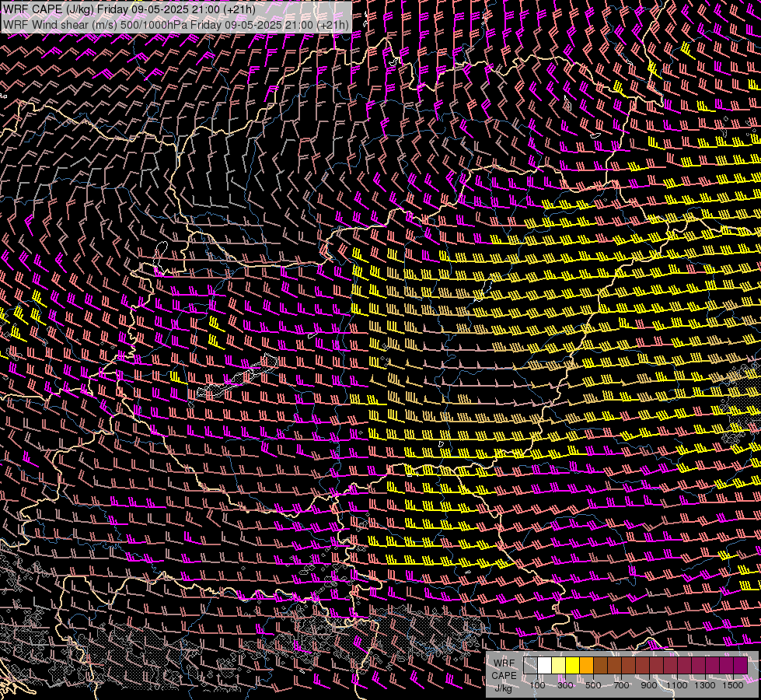Click the white CAPE legend swatch
This screenshot has height=700, width=761.
[545, 665]
